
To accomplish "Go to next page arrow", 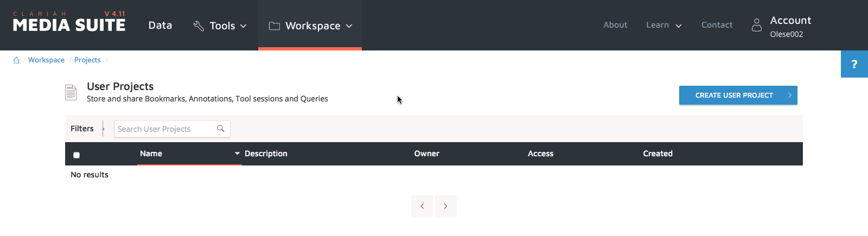I will click(x=445, y=206).
